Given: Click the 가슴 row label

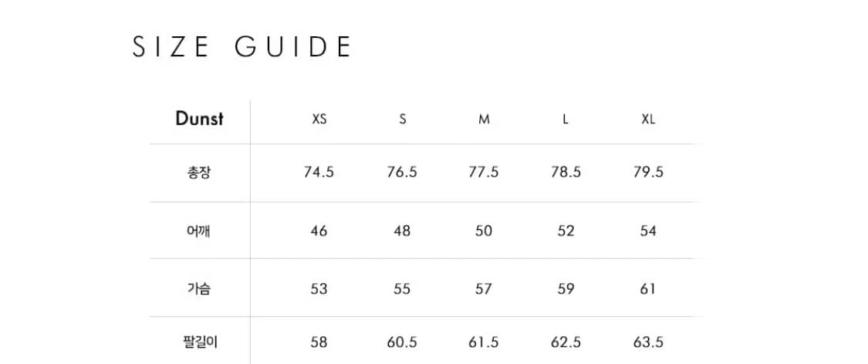Looking at the screenshot, I should (199, 289).
